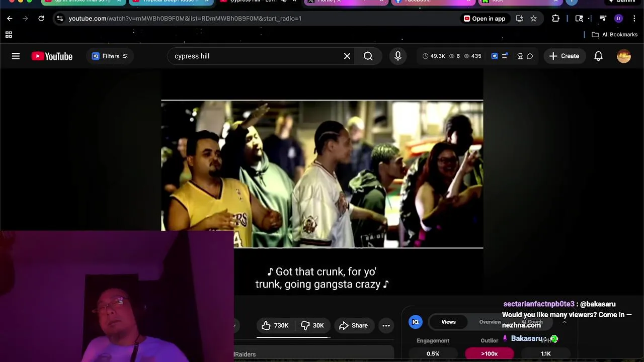The height and width of the screenshot is (362, 644).
Task: Open the account avatar menu
Action: [624, 56]
